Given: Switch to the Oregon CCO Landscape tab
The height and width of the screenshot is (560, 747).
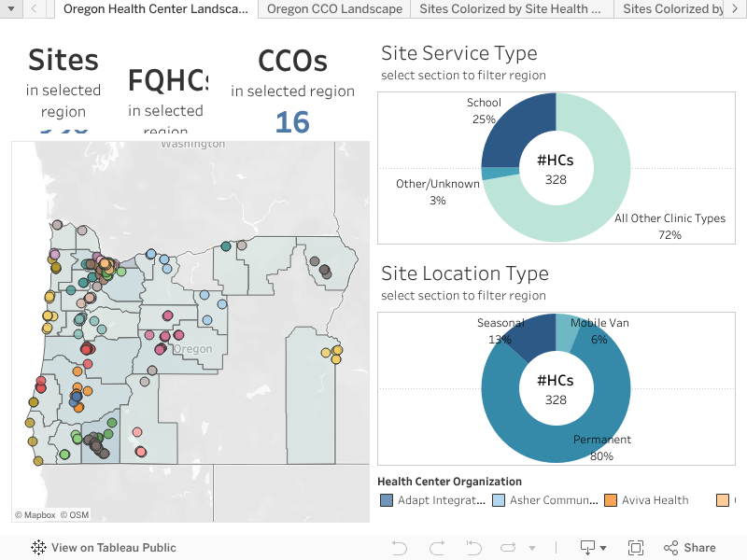Looking at the screenshot, I should pyautogui.click(x=334, y=9).
